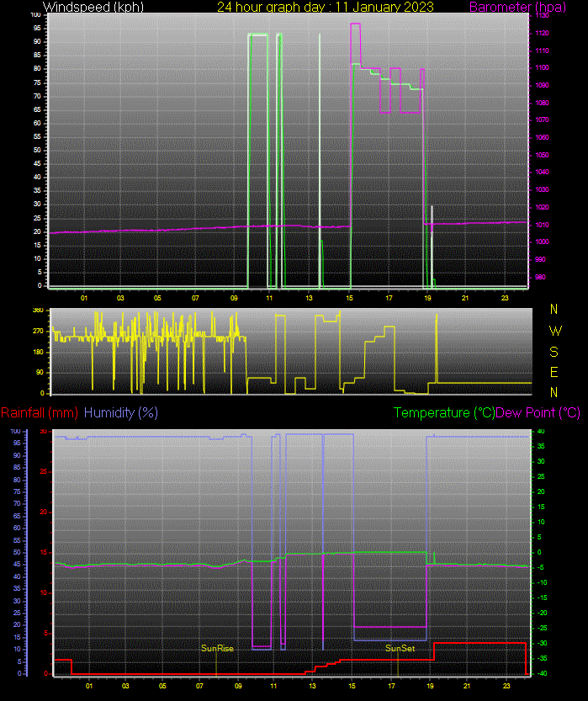Click the Rainfall (mm) legend label
The image size is (588, 701).
40,412
